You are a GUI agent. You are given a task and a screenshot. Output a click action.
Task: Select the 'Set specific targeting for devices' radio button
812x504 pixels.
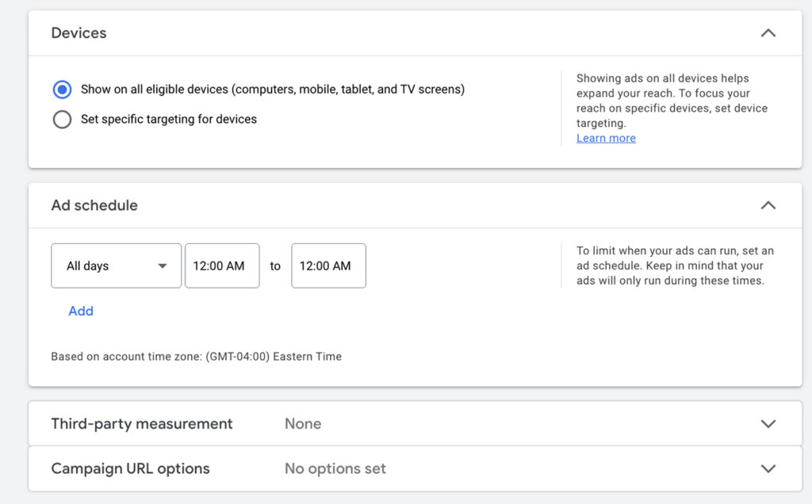[62, 120]
